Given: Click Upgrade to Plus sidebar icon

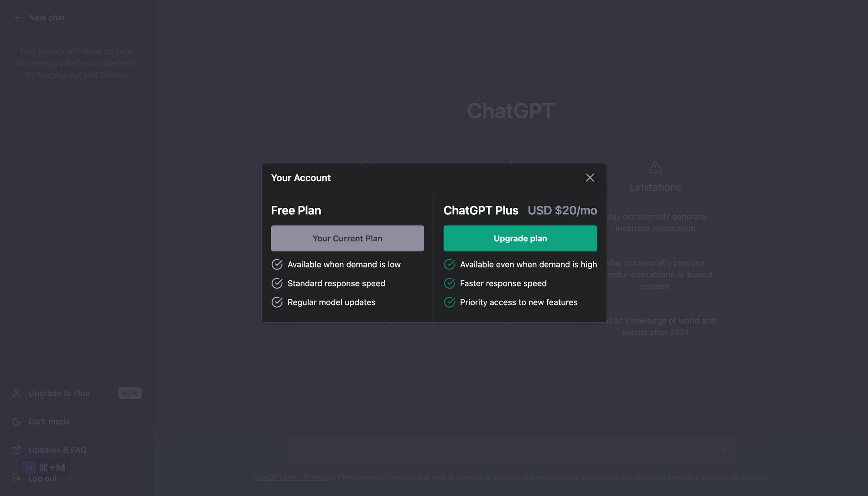Looking at the screenshot, I should 16,394.
